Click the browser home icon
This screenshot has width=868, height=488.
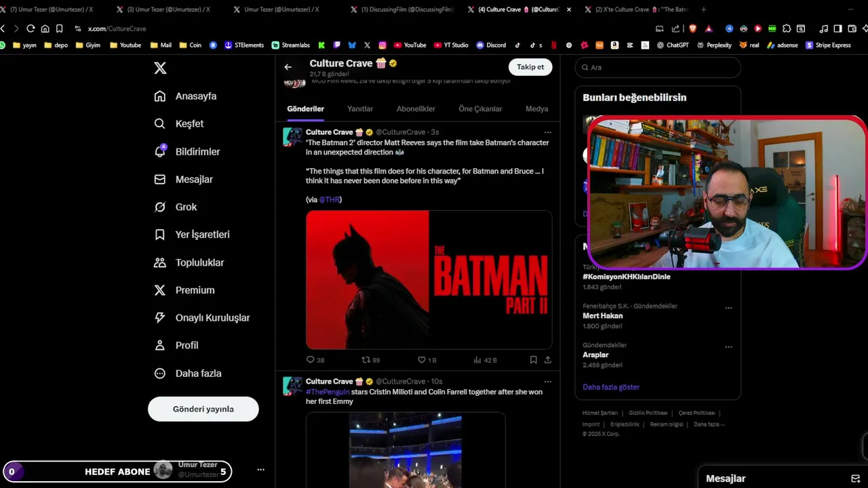45,28
